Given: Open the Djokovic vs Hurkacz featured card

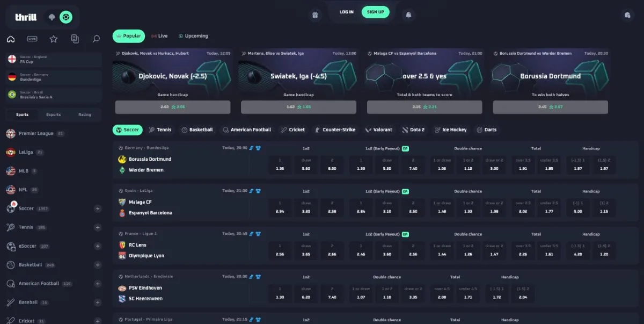Looking at the screenshot, I should [173, 82].
